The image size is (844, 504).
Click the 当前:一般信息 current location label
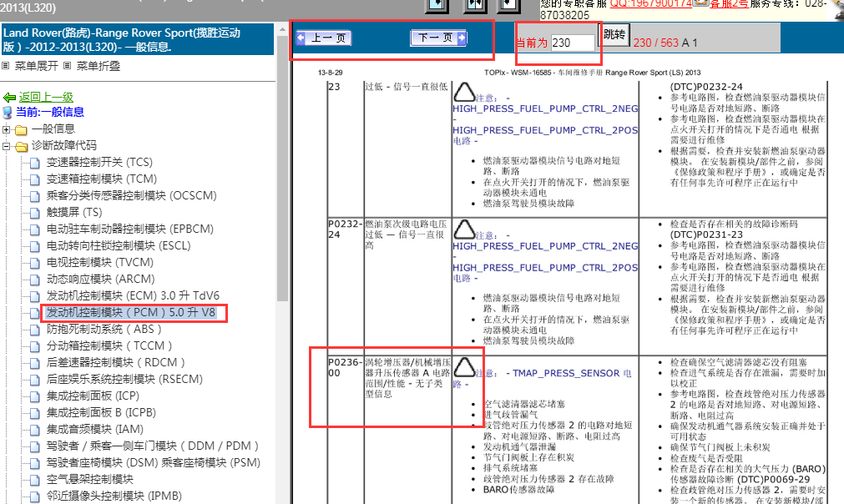click(x=49, y=112)
